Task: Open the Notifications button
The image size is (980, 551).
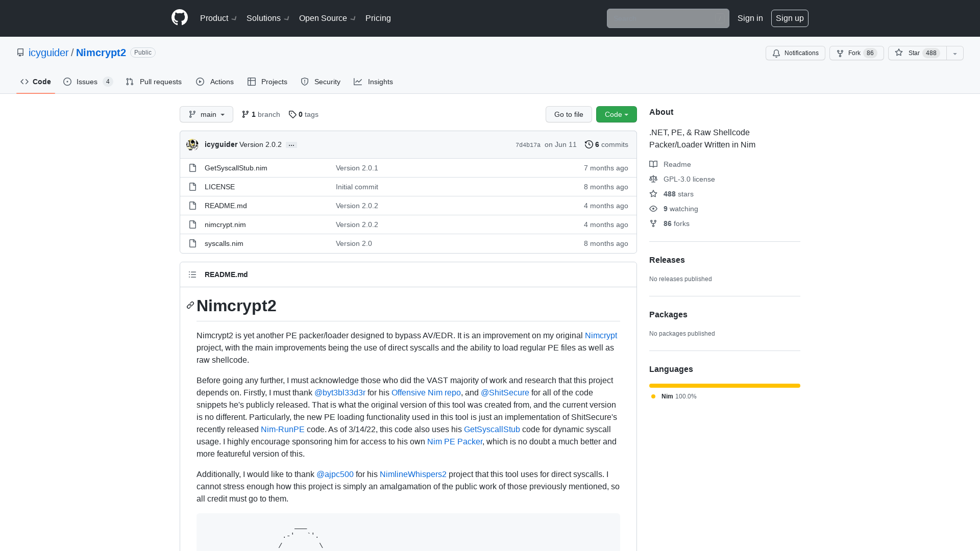Action: [x=795, y=53]
